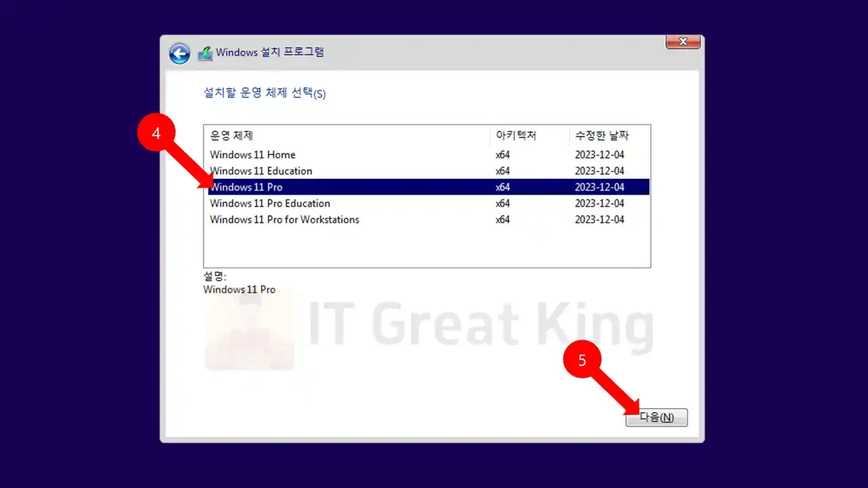Select Windows 11 Home edition
Image resolution: width=868 pixels, height=488 pixels.
[429, 155]
